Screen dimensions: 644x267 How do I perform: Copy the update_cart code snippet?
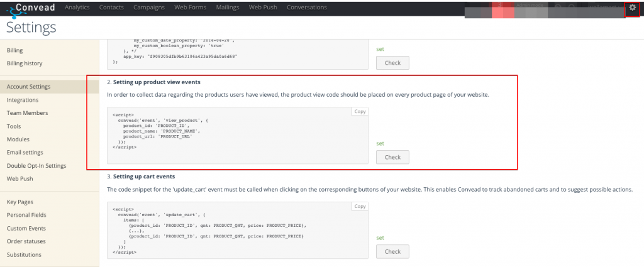[x=360, y=206]
